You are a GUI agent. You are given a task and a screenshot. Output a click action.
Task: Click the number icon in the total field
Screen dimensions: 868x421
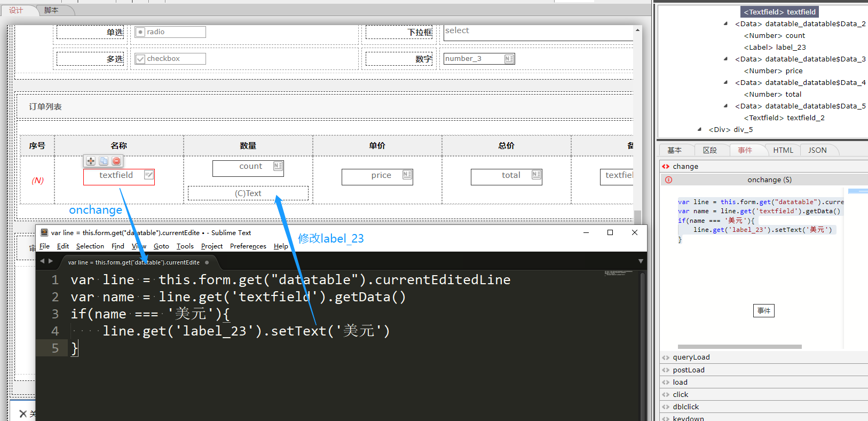click(x=536, y=175)
